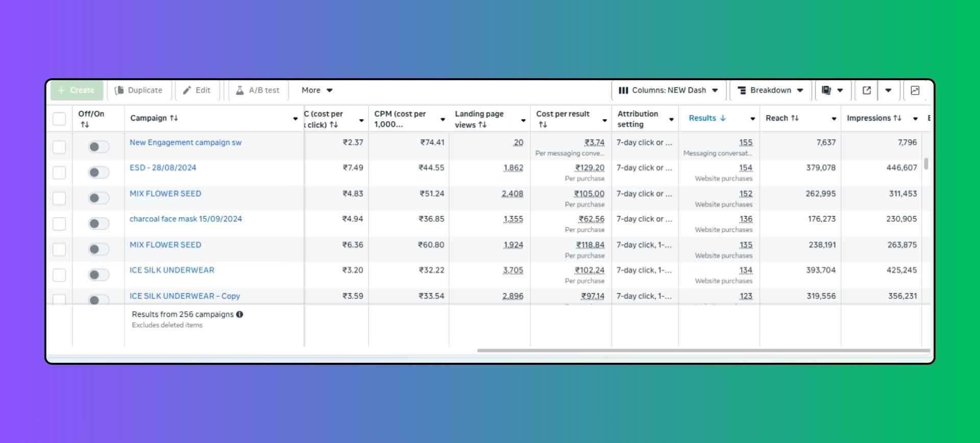
Task: Click the Duplicate copy icon
Action: coord(119,90)
